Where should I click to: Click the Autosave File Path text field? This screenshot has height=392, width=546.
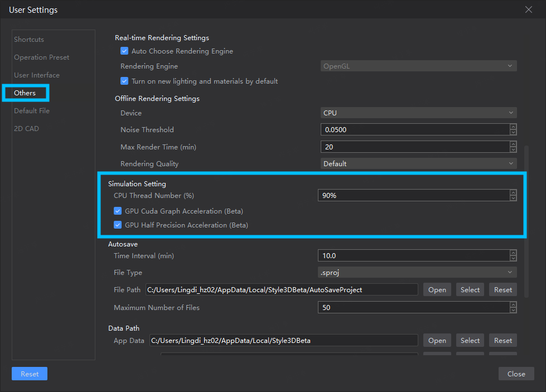coord(282,290)
